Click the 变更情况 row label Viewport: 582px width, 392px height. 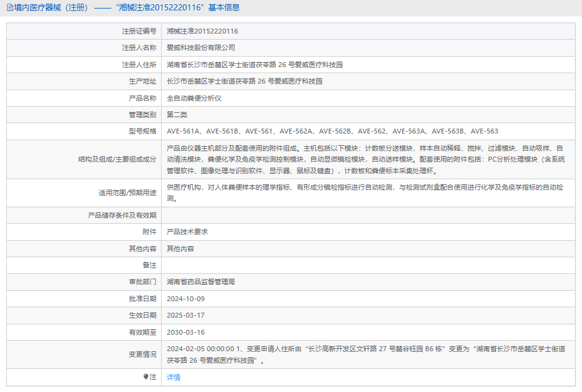[x=142, y=354]
